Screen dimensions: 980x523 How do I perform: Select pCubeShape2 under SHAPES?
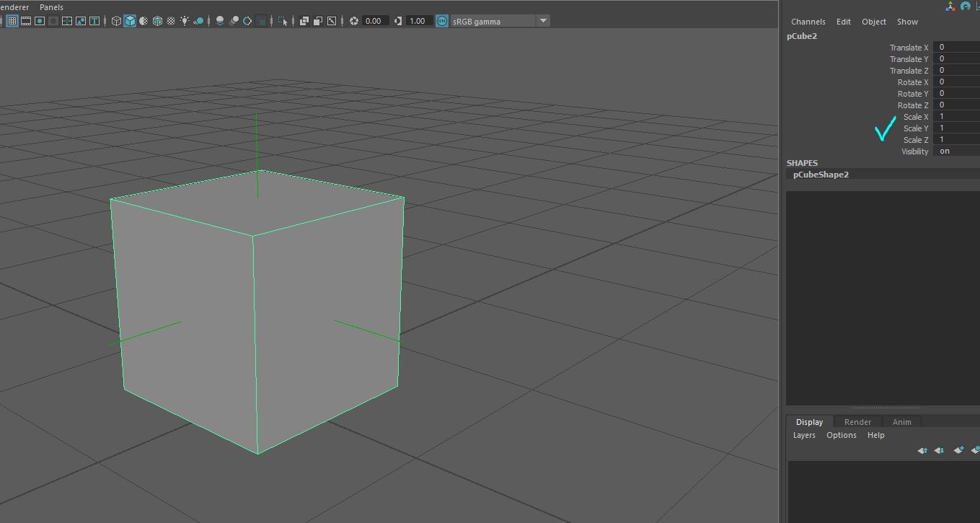tap(821, 175)
